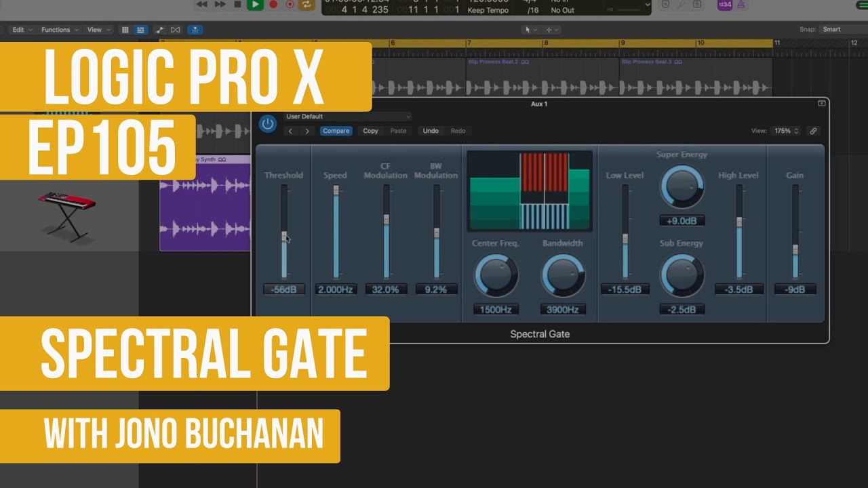Open the View menu in tracks area
This screenshot has height=488, width=868.
(98, 30)
